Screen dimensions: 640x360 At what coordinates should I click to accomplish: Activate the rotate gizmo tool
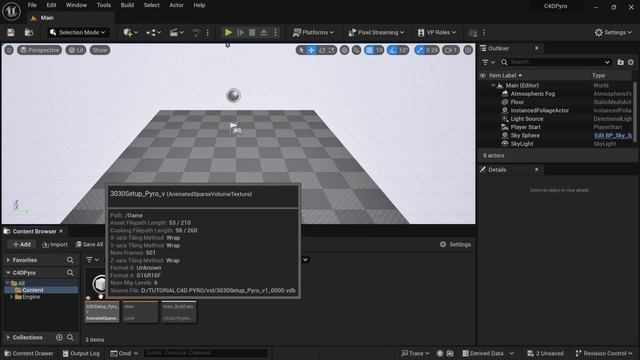point(322,50)
